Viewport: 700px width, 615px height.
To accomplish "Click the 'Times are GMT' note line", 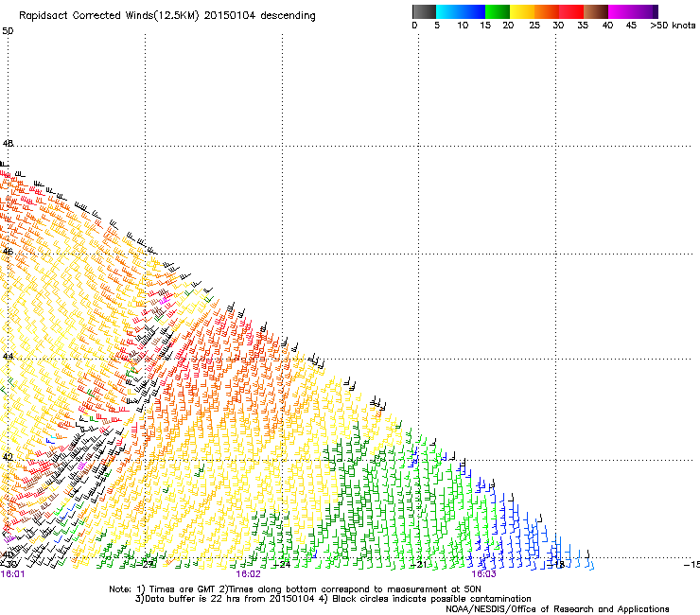I will pos(295,589).
